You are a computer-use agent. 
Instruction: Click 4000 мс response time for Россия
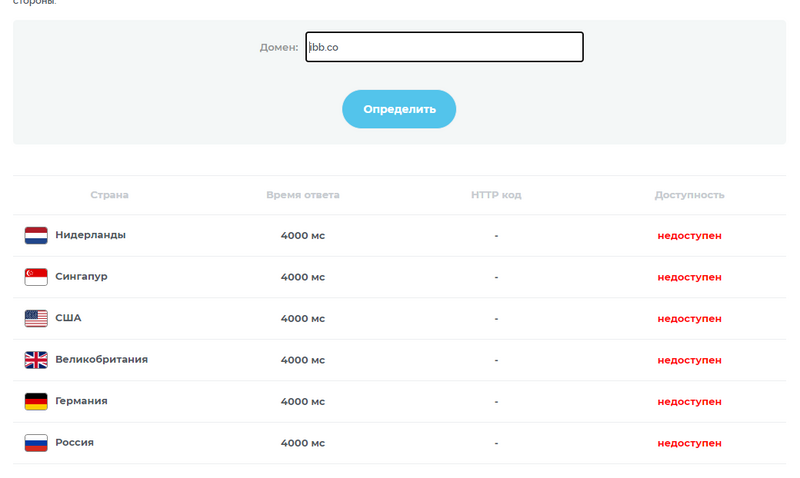(x=302, y=443)
